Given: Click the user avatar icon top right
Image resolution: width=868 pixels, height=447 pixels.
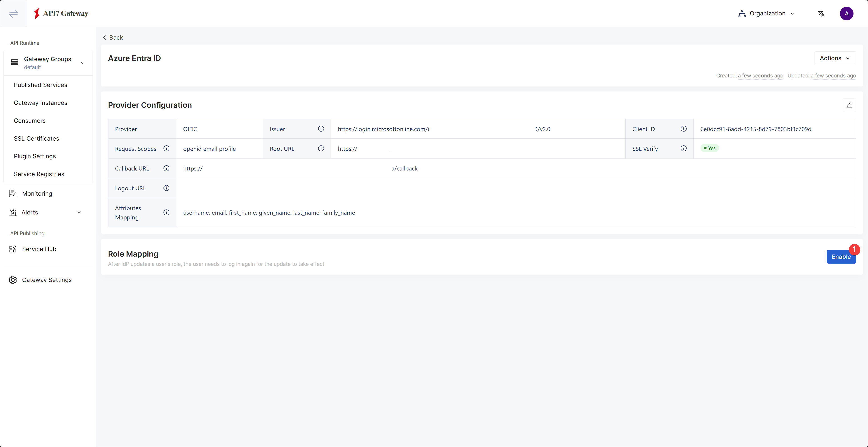Looking at the screenshot, I should tap(847, 14).
